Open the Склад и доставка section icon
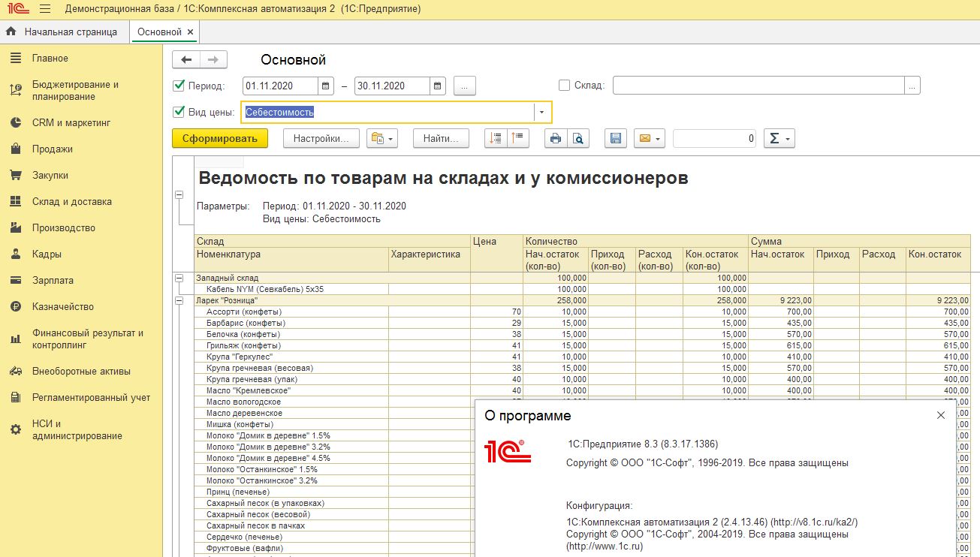 [x=15, y=201]
